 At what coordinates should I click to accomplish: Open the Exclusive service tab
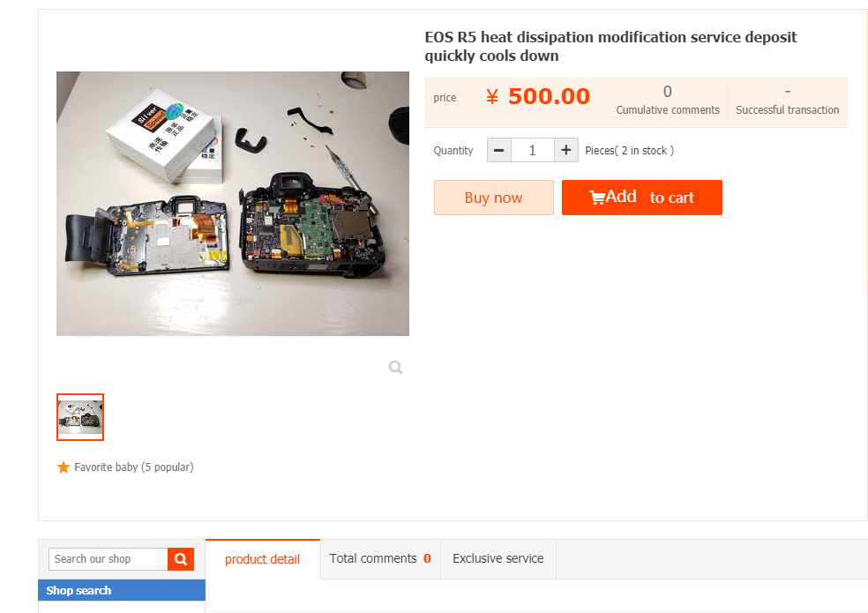click(498, 558)
